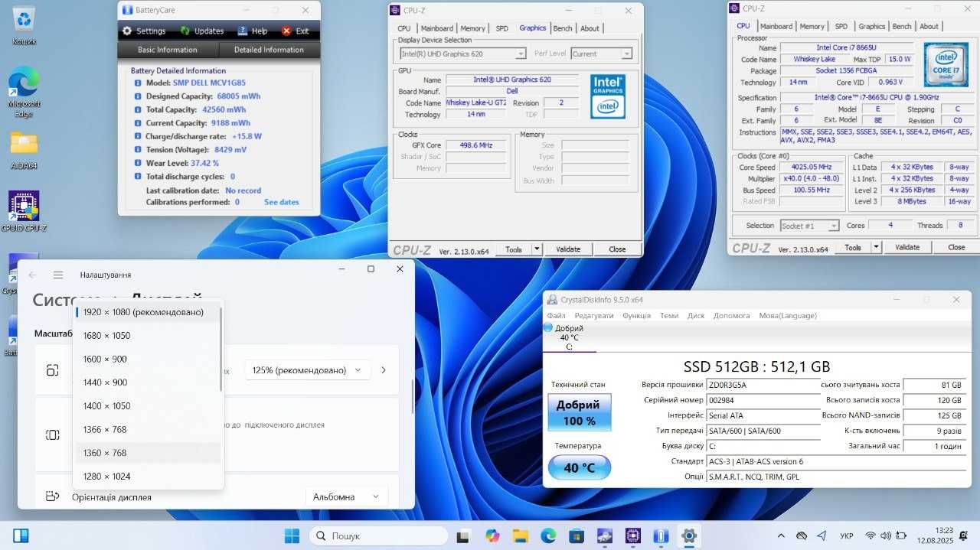
Task: Open CPU tab in Graphics CPU-Z window
Action: point(403,28)
